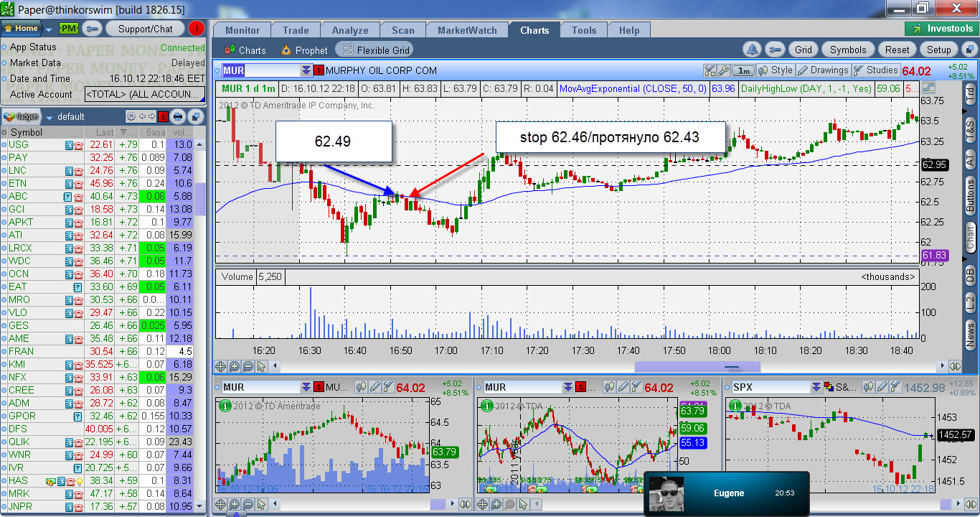Click the Reset button
The width and height of the screenshot is (980, 517).
pyautogui.click(x=897, y=50)
